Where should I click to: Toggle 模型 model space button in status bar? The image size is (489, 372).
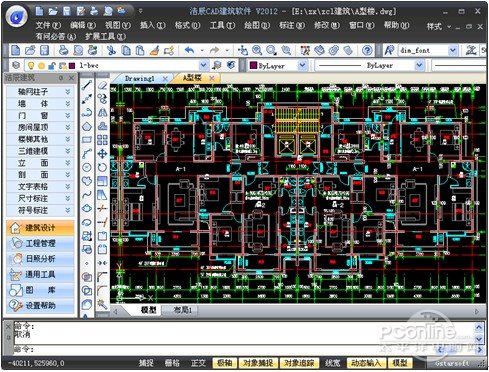tap(400, 363)
